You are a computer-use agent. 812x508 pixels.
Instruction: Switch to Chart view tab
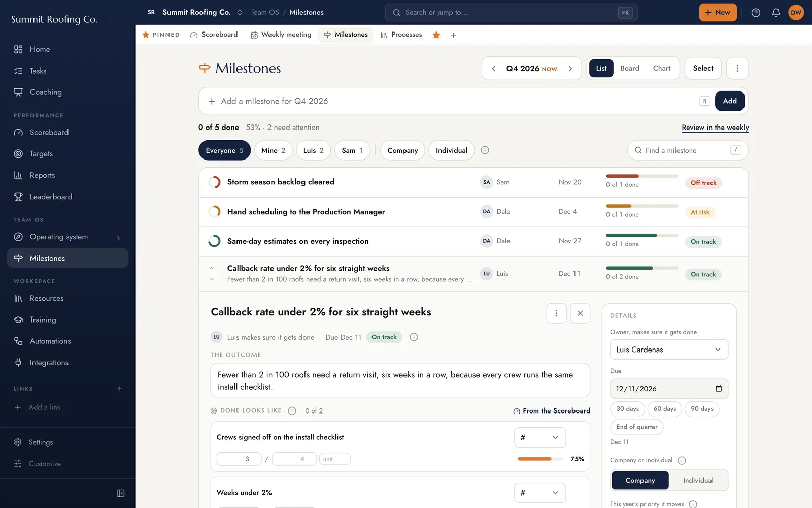[x=661, y=69]
